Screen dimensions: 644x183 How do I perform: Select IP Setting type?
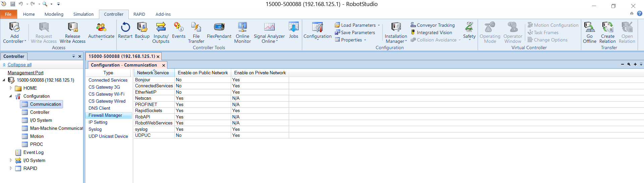coord(98,122)
